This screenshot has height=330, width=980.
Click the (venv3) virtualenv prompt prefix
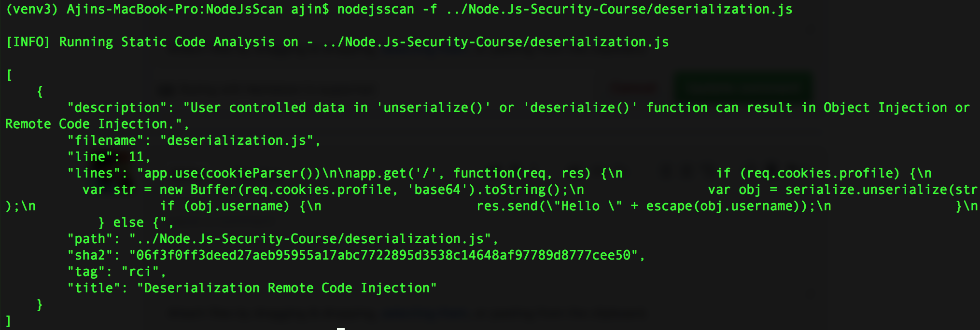32,10
